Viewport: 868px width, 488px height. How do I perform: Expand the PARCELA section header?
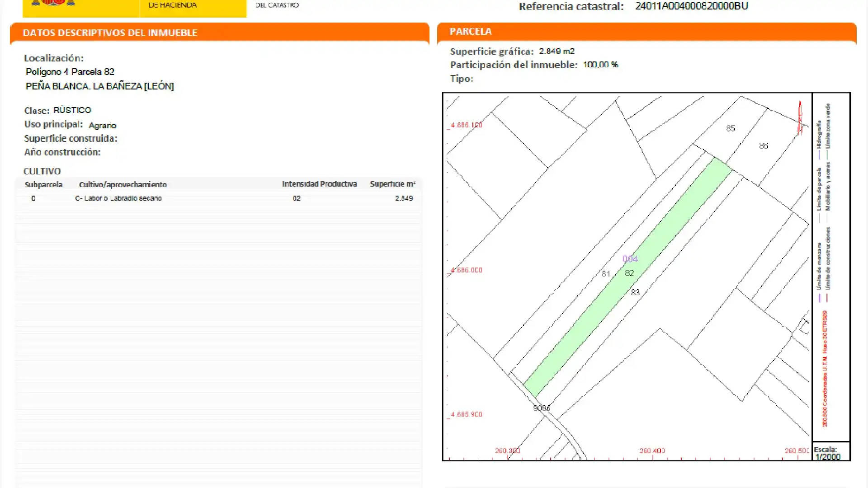[x=470, y=32]
